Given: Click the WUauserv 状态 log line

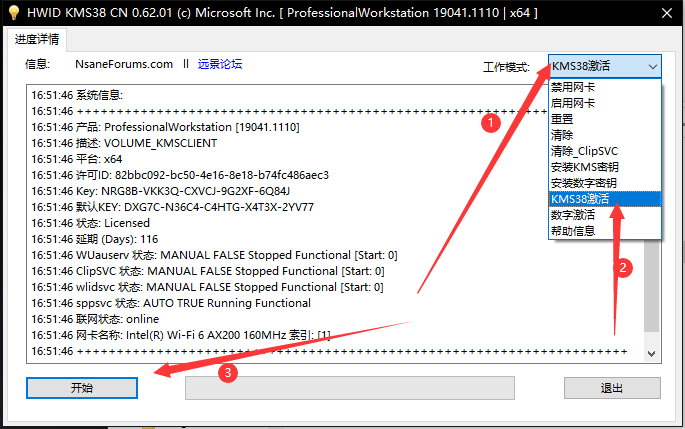Looking at the screenshot, I should [x=214, y=255].
